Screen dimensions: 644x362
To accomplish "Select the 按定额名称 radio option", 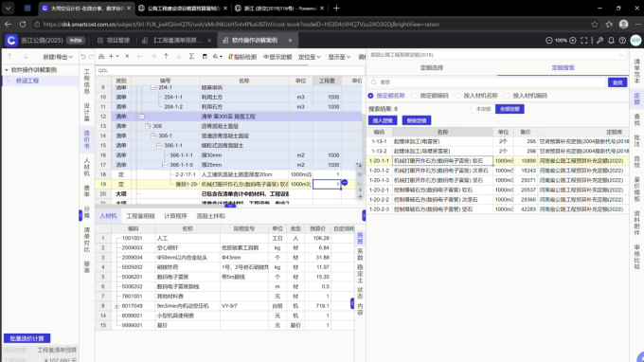I will pyautogui.click(x=386, y=96).
